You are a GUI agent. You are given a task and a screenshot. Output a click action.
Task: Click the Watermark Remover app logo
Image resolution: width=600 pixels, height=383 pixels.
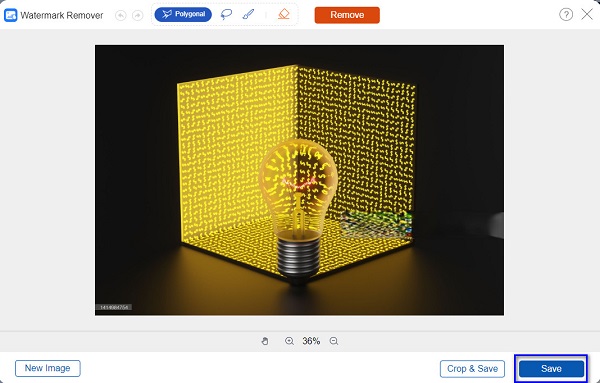point(10,15)
